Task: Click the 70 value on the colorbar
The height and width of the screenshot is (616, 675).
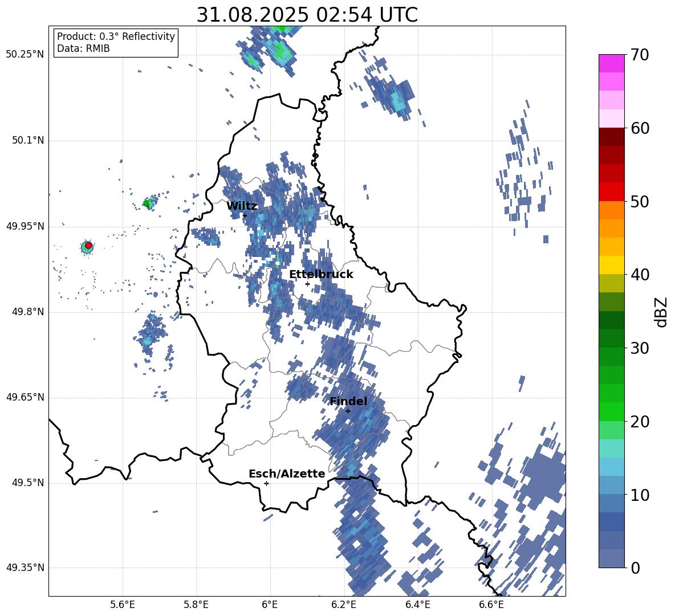Action: 640,55
